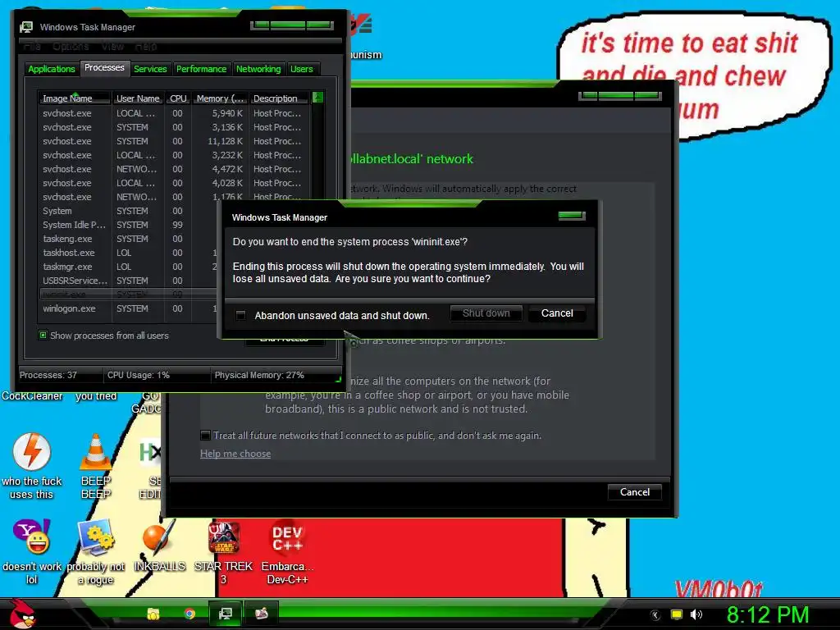Select the taskhost.exe process row

pyautogui.click(x=129, y=253)
